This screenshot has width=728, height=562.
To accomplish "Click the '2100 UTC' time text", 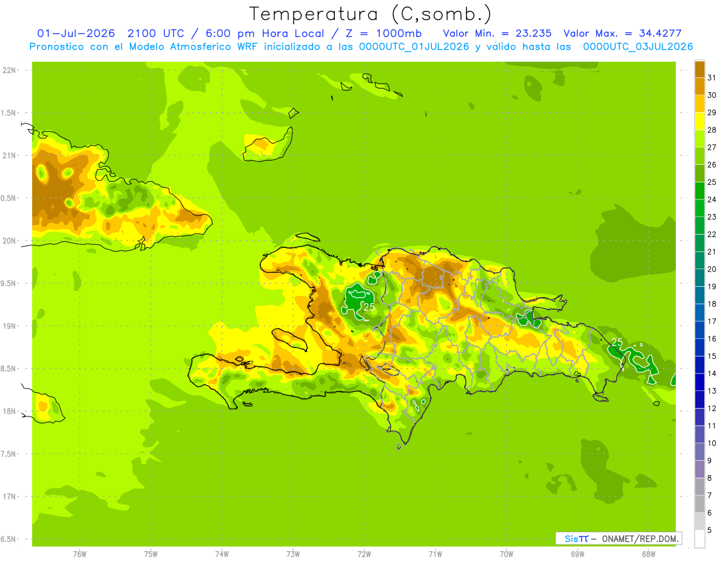I will coord(157,33).
